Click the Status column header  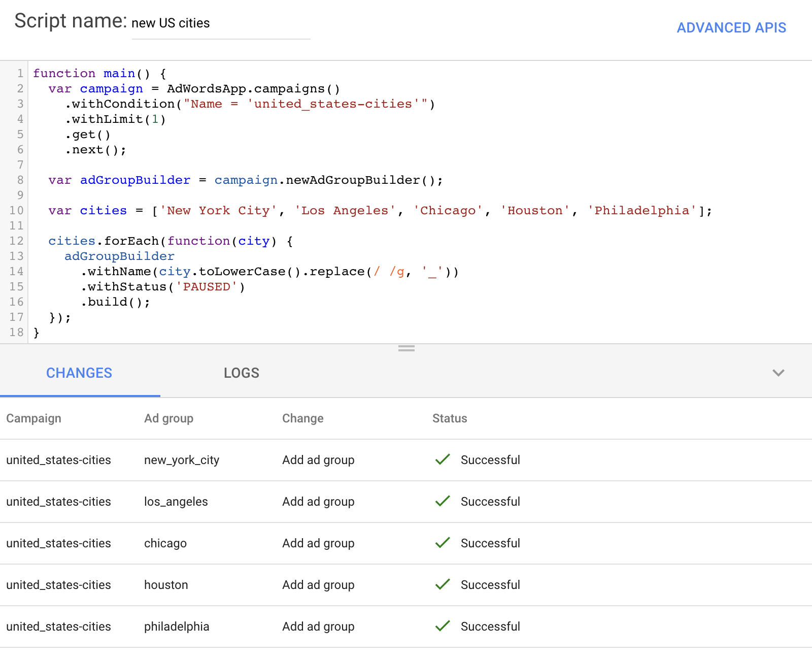pyautogui.click(x=449, y=418)
